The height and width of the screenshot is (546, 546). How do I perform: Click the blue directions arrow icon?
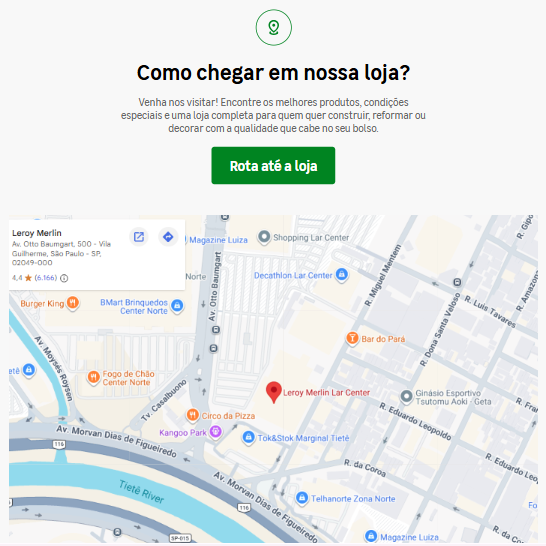[168, 237]
